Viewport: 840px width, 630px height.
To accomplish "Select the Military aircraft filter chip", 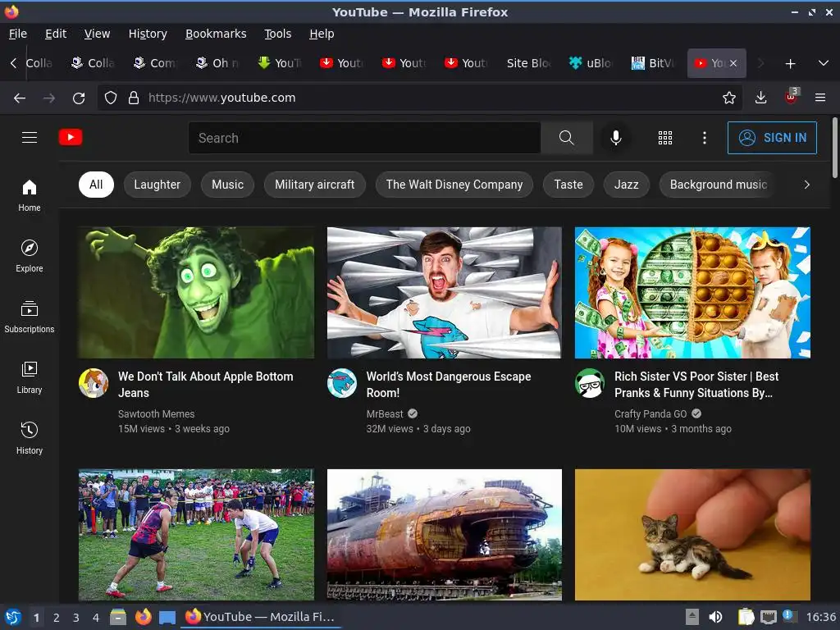I will coord(314,185).
